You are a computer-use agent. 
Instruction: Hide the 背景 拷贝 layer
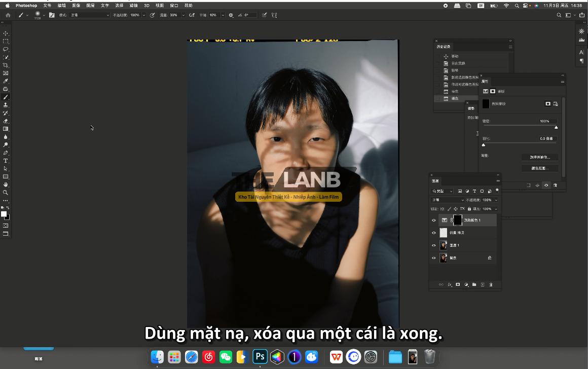tap(433, 233)
